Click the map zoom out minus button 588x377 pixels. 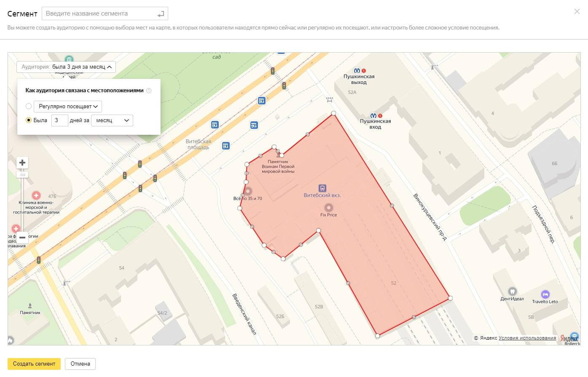[x=22, y=237]
